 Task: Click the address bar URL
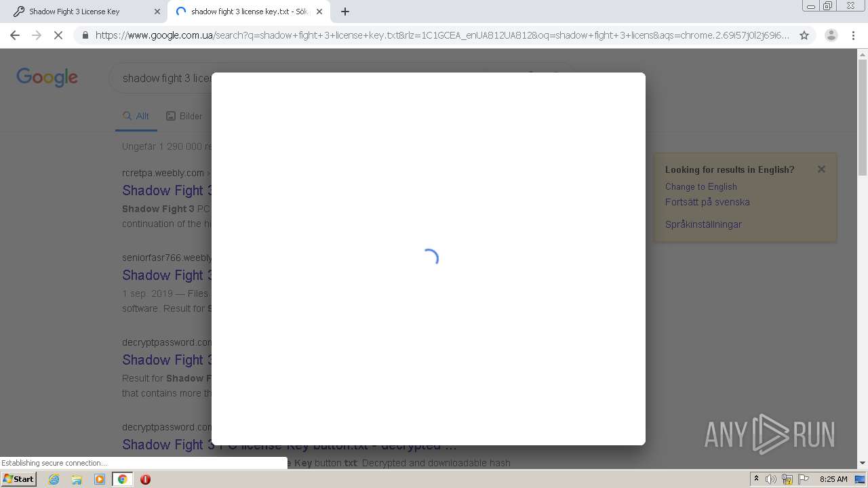(x=442, y=35)
